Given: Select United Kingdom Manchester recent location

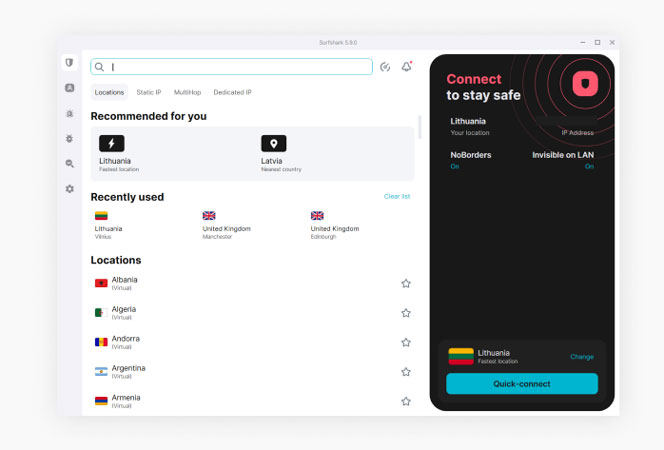Looking at the screenshot, I should [x=227, y=225].
